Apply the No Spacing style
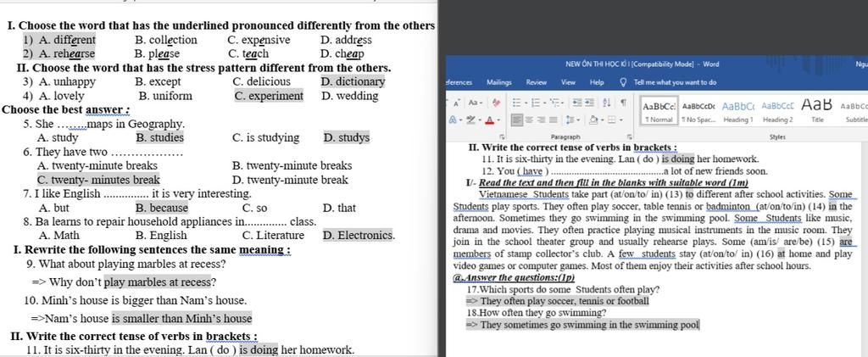Image resolution: width=868 pixels, height=357 pixels. (698, 111)
